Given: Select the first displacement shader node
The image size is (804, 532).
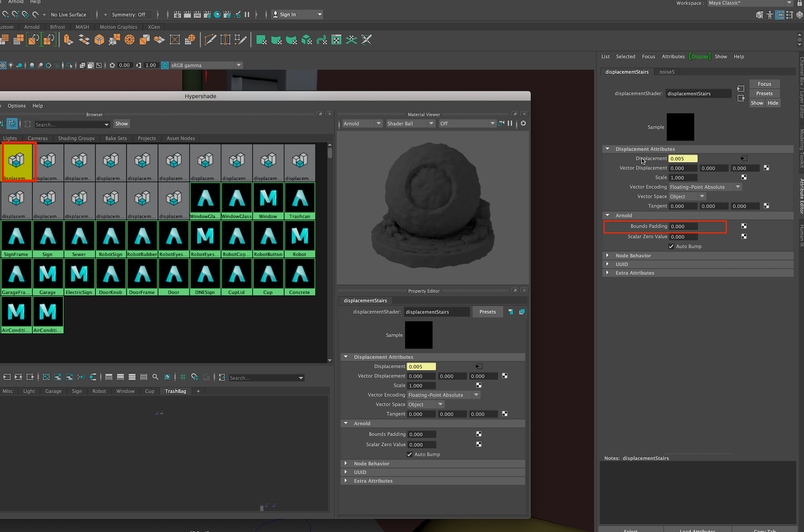Looking at the screenshot, I should (17, 160).
